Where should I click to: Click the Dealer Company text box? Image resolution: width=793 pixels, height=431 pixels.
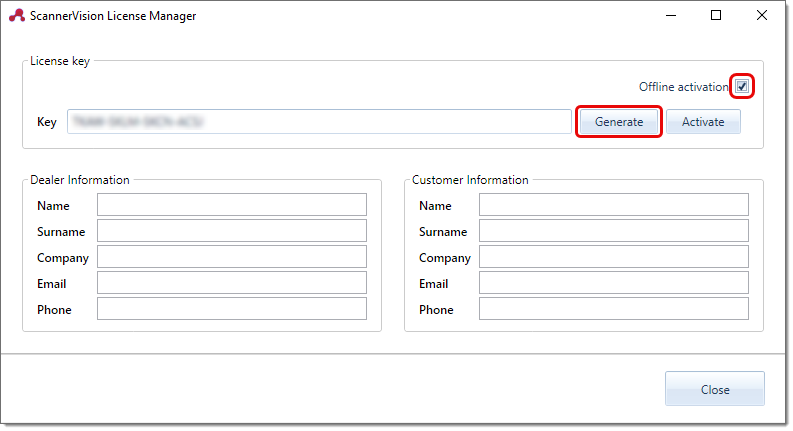tap(231, 257)
